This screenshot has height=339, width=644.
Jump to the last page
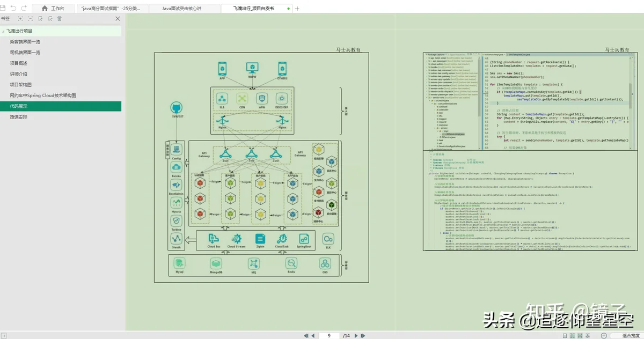point(363,336)
